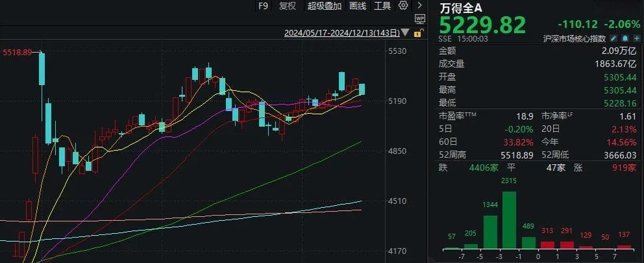The image size is (644, 263).
Task: Click the red bar labeled 291
Action: click(x=567, y=245)
